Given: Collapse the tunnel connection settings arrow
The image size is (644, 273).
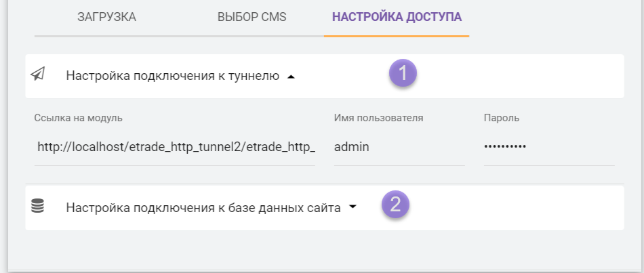Looking at the screenshot, I should (x=291, y=77).
